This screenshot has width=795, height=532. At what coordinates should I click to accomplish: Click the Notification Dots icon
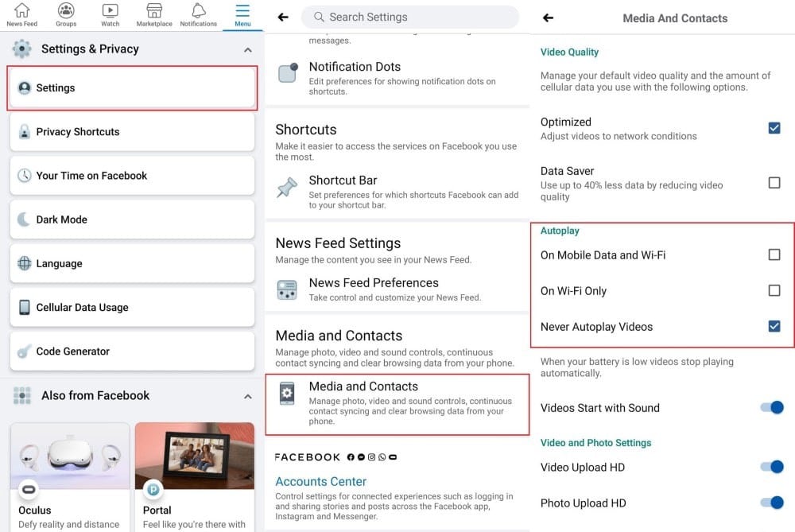click(288, 73)
